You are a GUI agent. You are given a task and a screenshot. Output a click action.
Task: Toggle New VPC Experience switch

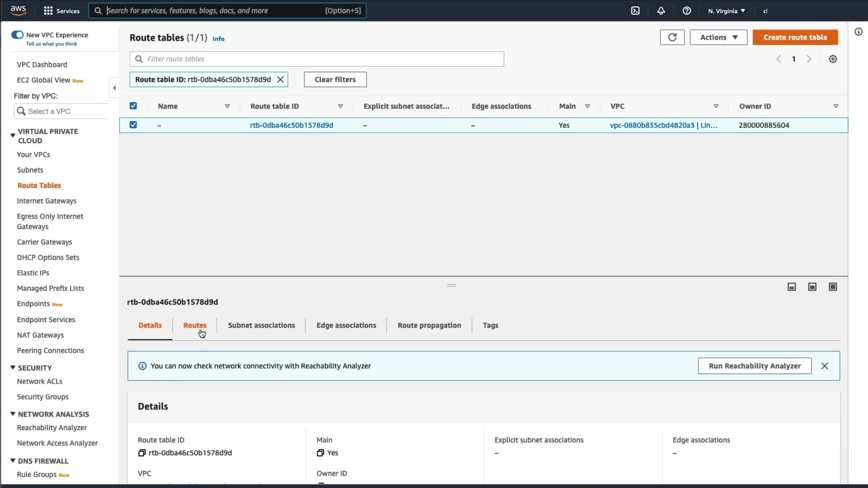pos(18,35)
